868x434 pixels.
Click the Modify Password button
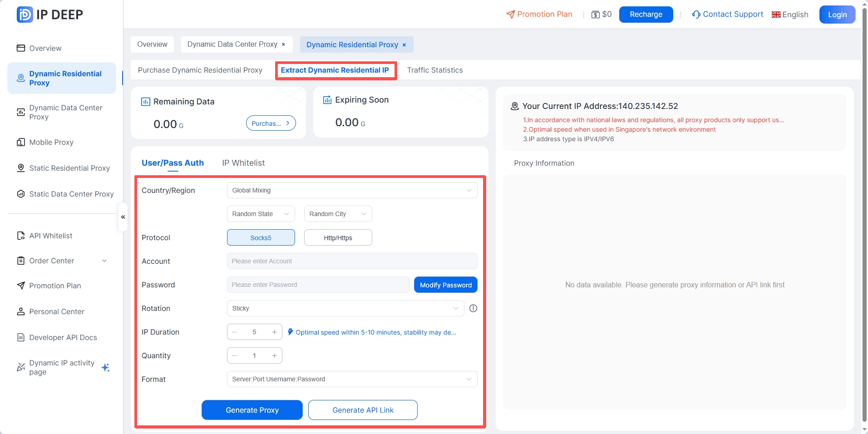[x=445, y=285]
